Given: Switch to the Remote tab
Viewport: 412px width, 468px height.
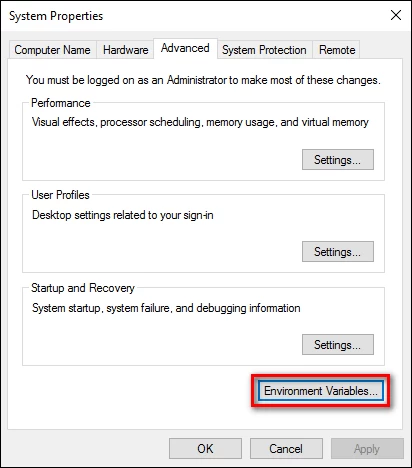Looking at the screenshot, I should point(337,50).
